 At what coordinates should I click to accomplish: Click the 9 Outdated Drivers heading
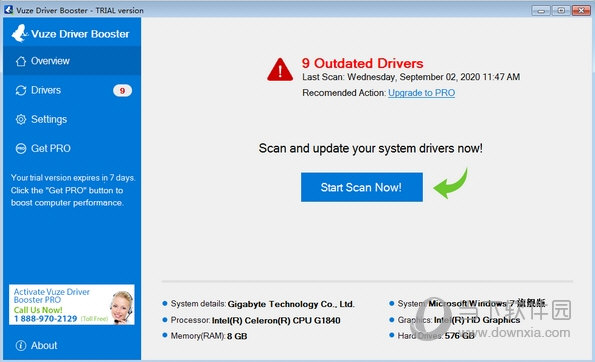coord(362,63)
